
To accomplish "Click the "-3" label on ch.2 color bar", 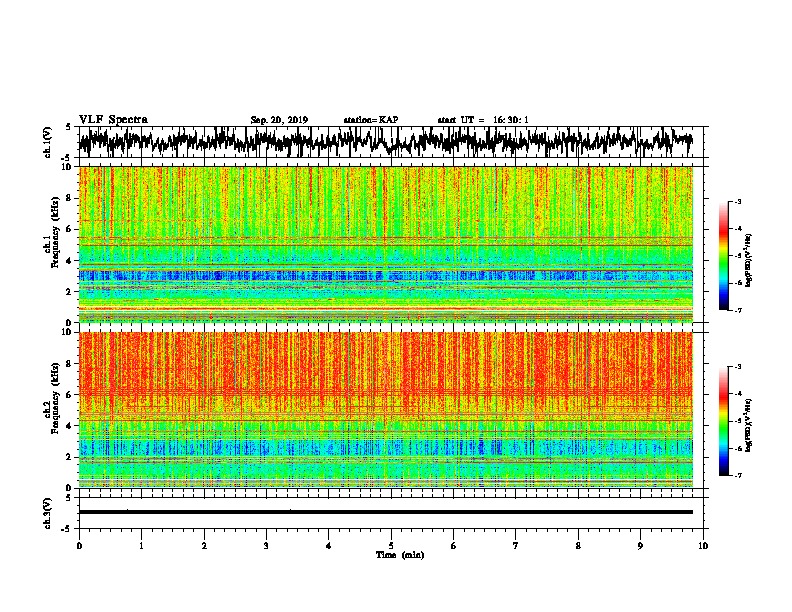I will [737, 367].
